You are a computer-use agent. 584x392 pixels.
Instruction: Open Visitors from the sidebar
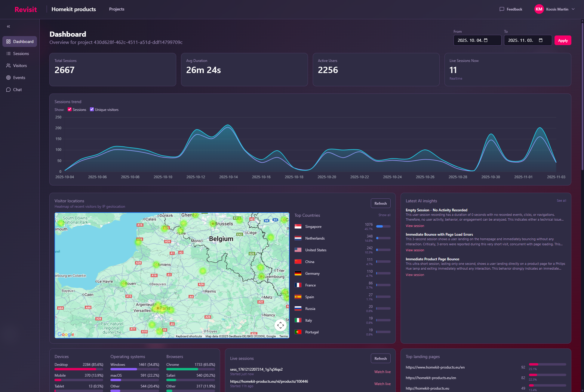click(x=8, y=66)
